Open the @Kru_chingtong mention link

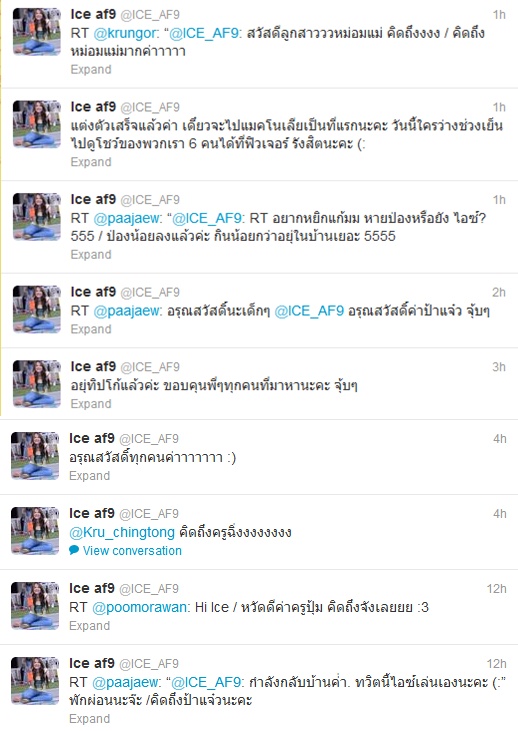[x=122, y=532]
